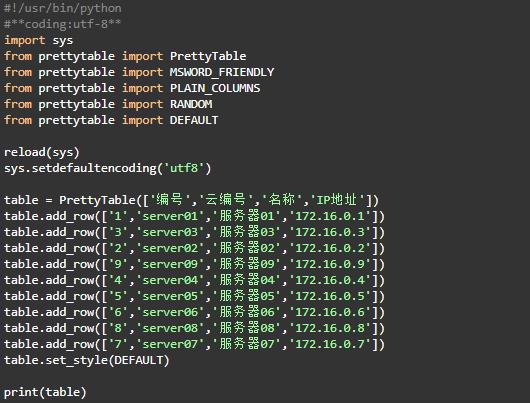Click the '服务器04' string

(x=247, y=280)
